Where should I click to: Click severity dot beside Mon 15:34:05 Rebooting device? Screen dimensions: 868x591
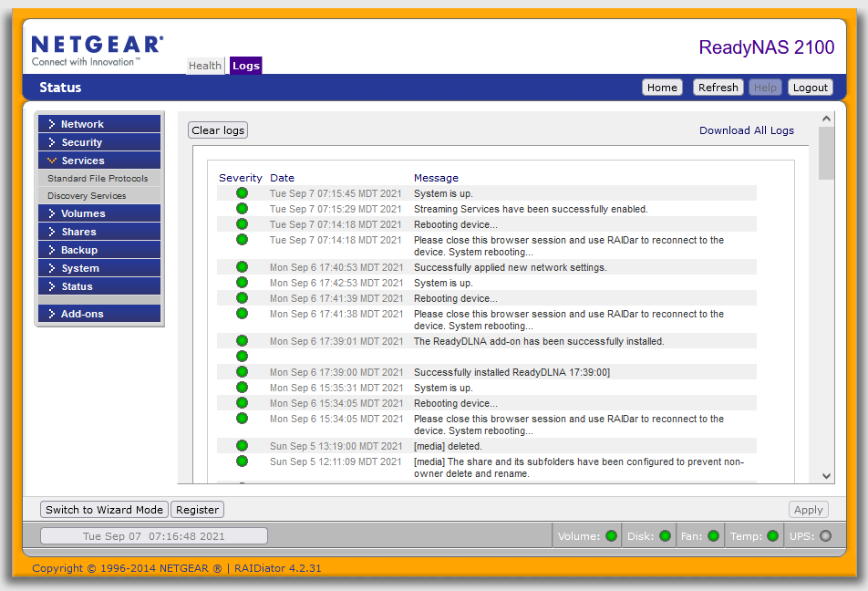click(242, 403)
